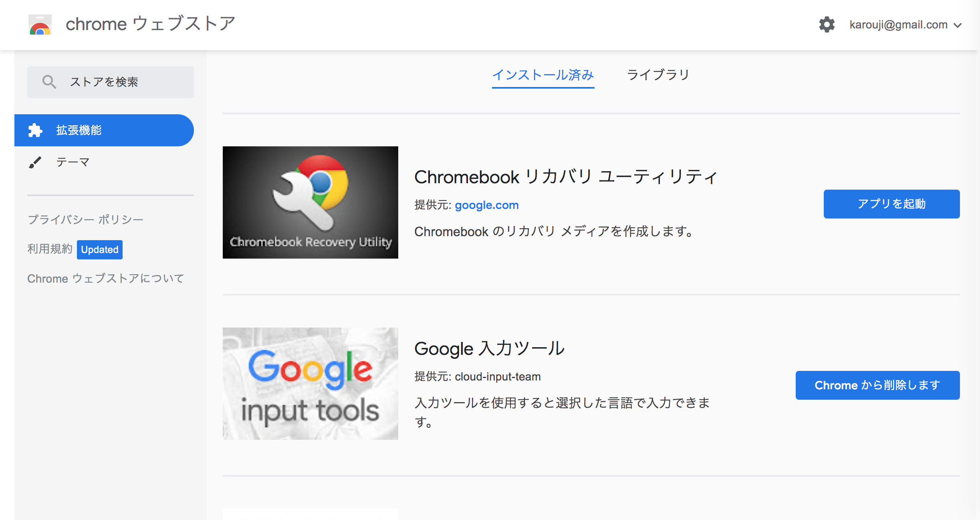Image resolution: width=980 pixels, height=520 pixels.
Task: Click the Chrome から削除します button
Action: coord(877,385)
